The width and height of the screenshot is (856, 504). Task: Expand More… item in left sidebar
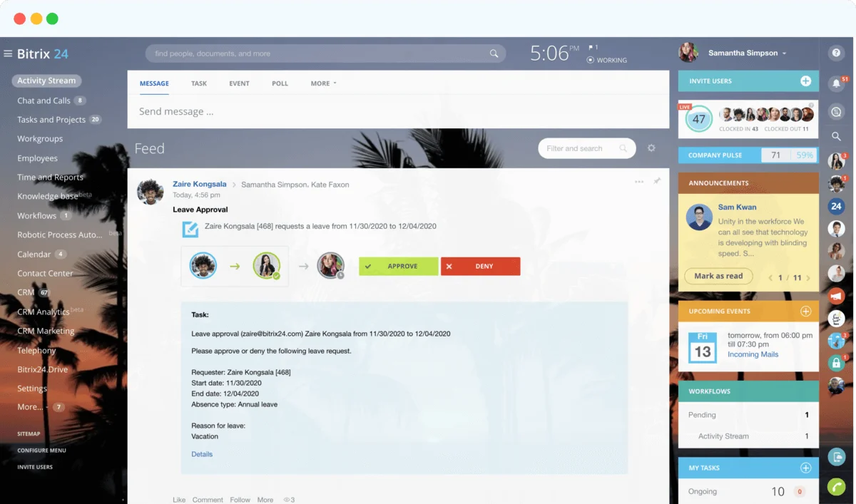[x=30, y=407]
